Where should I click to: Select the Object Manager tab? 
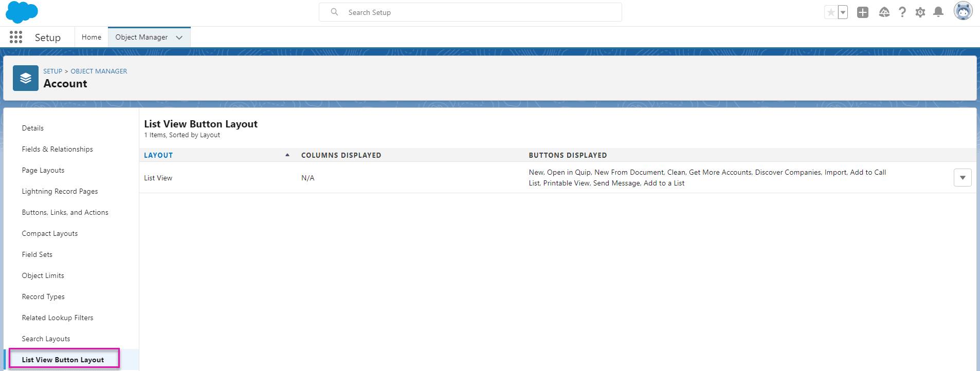pos(141,37)
